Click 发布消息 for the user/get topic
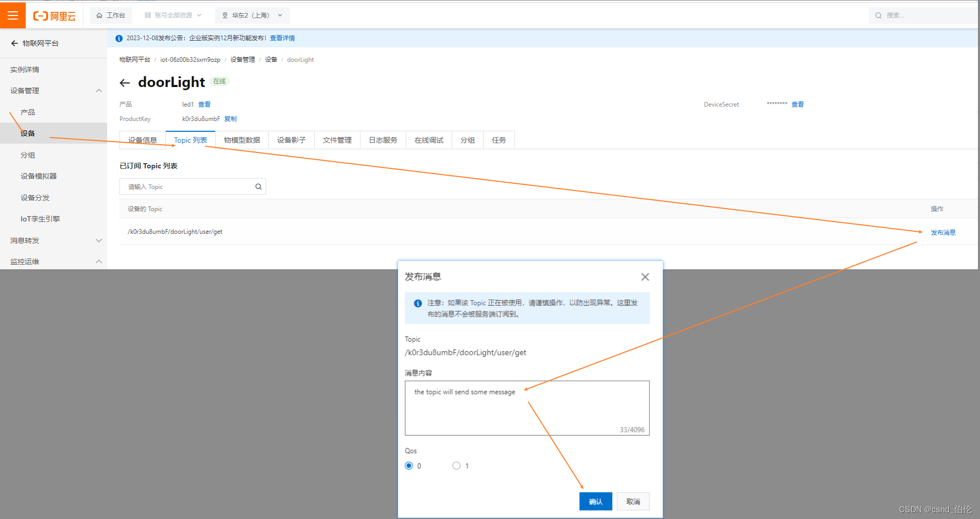The image size is (980, 519). 943,233
